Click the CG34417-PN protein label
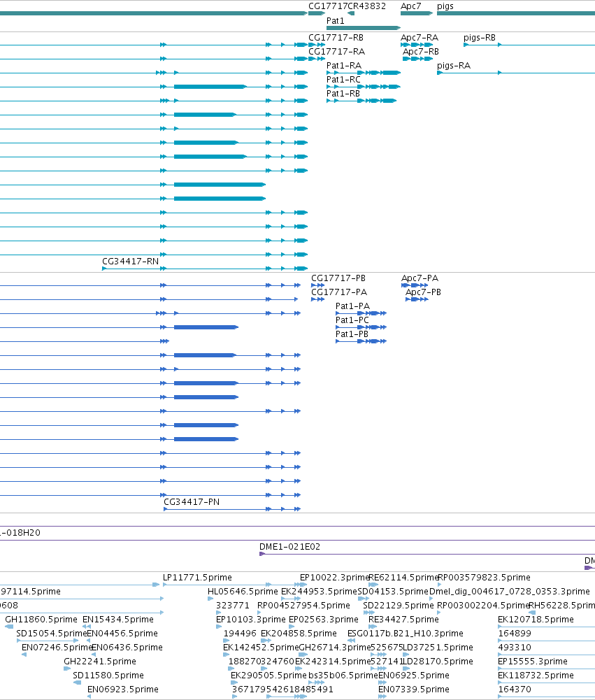 (x=192, y=502)
